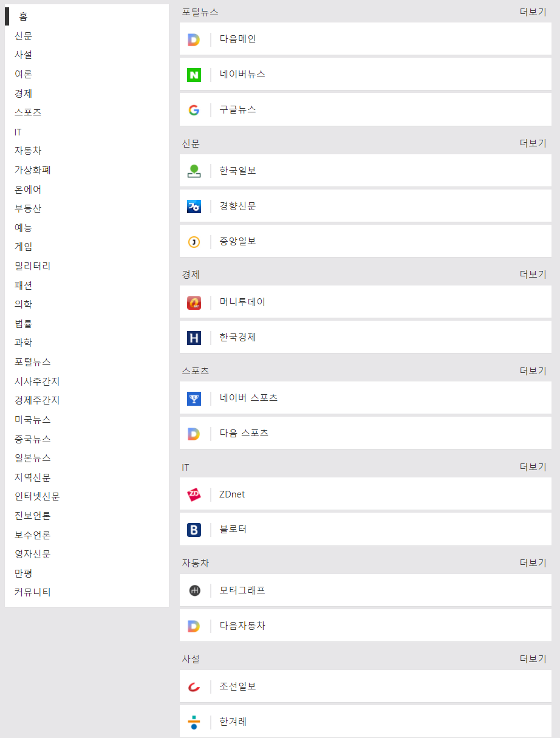Choose IT in the sidebar menu

[18, 132]
